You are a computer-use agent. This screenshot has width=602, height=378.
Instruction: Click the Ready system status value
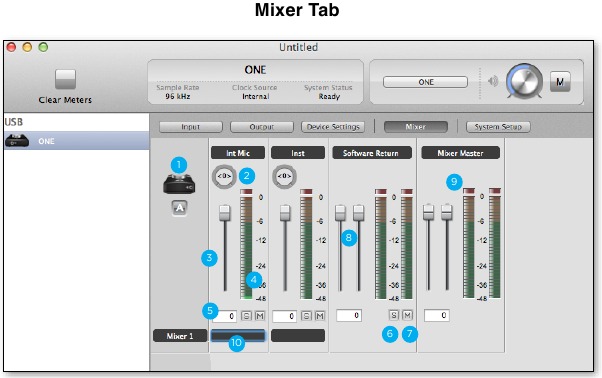[329, 96]
